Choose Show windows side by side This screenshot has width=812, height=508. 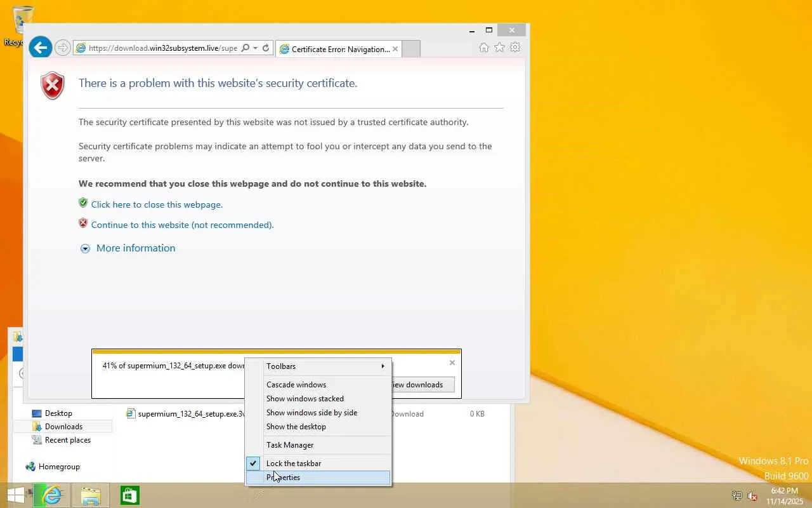pyautogui.click(x=318, y=413)
